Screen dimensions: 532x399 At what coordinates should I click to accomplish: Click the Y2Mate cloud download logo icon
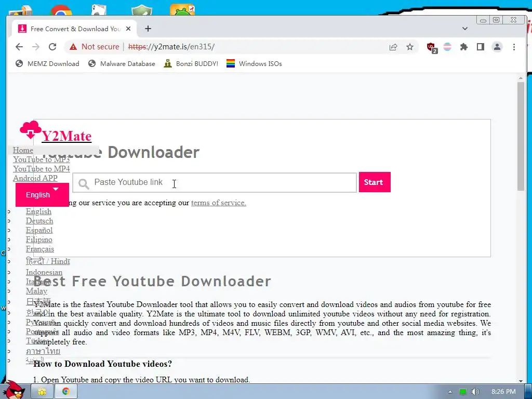point(31,129)
